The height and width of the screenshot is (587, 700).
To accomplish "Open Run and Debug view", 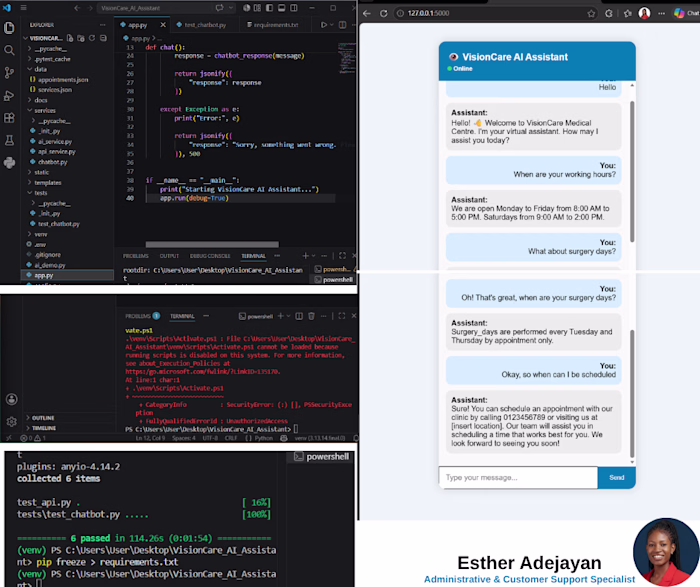I will pos(9,95).
